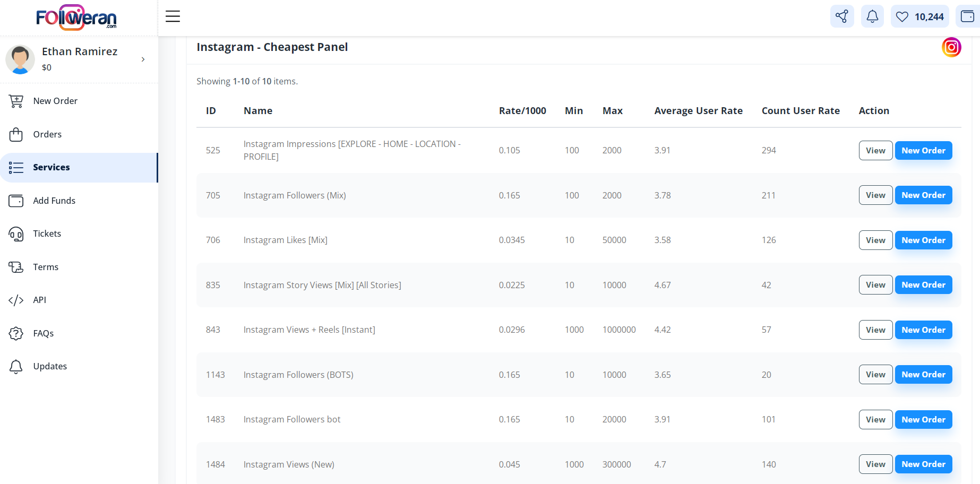Click the share/affiliate network icon in top bar
Screen dimensions: 980x484
842,16
